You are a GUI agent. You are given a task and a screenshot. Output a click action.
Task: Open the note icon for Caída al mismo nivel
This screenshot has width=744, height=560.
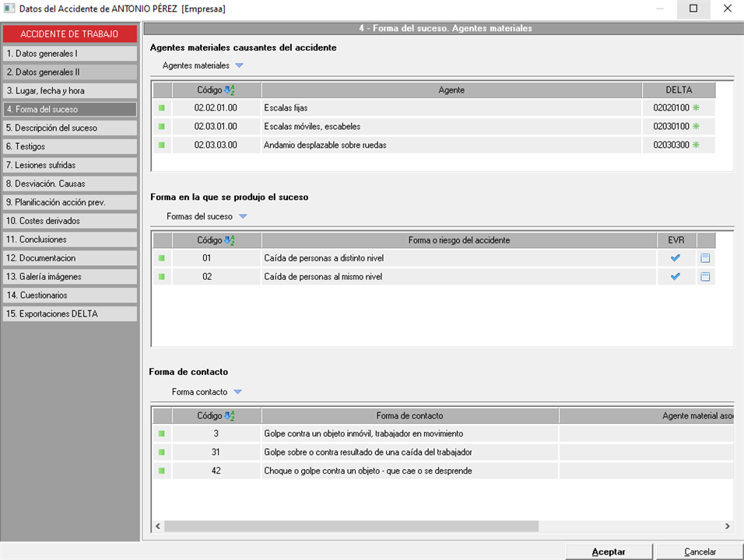point(705,277)
